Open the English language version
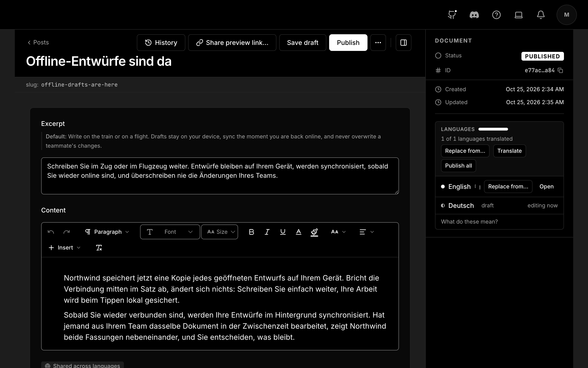The height and width of the screenshot is (368, 588). [x=546, y=187]
